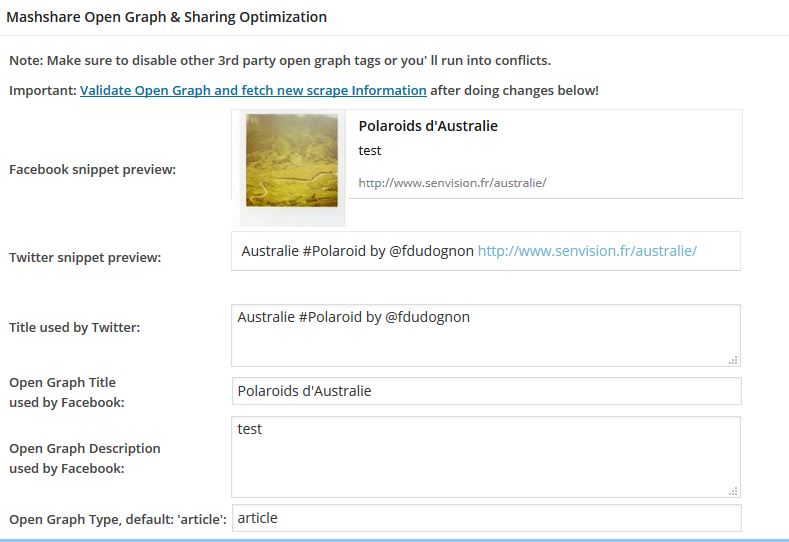The image size is (789, 542).
Task: Click the Open Graph Title used by Facebook label
Action: (67, 393)
